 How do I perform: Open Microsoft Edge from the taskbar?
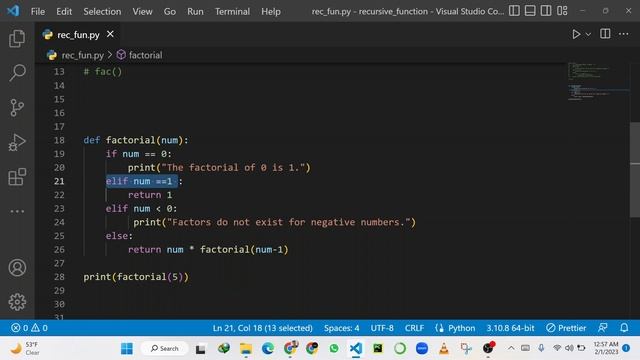pyautogui.click(x=268, y=349)
